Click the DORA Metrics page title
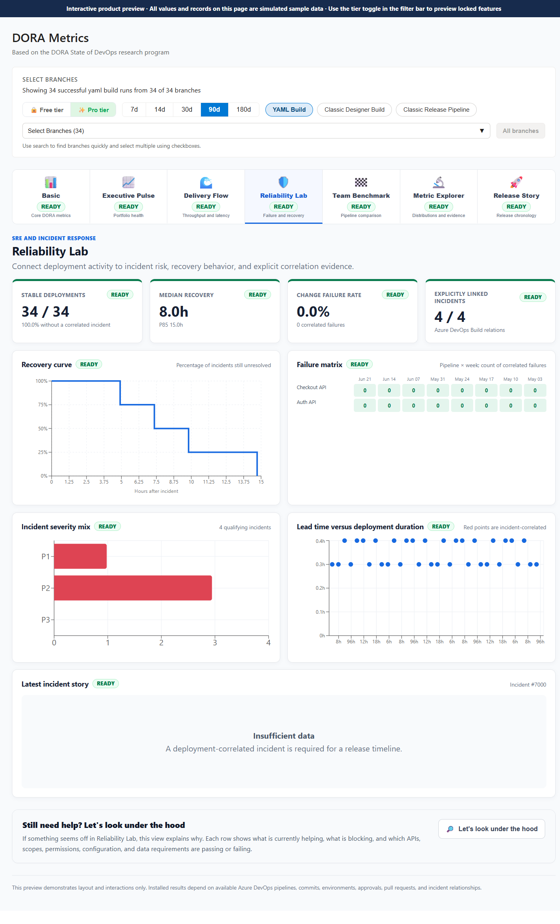Screen dimensions: 560x924 [x=50, y=38]
